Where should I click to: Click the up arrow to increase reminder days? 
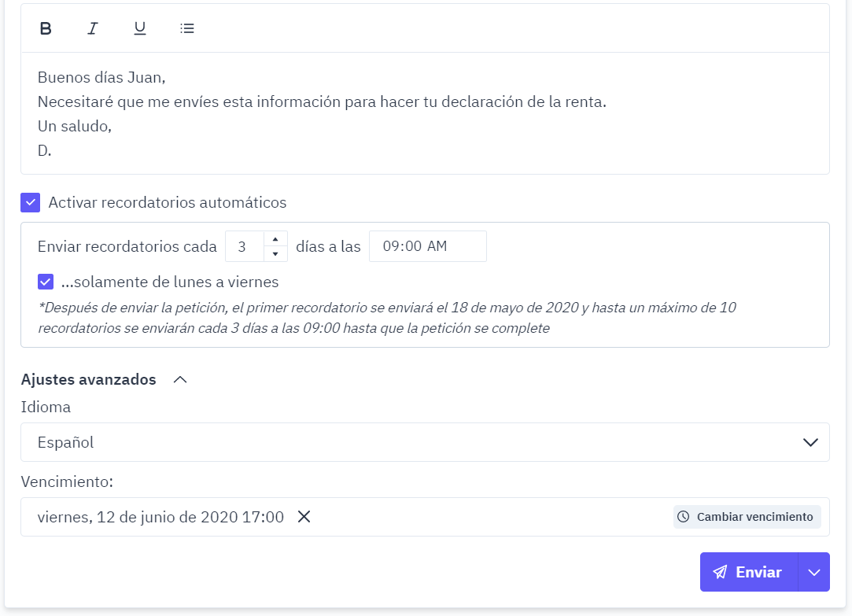pos(275,240)
